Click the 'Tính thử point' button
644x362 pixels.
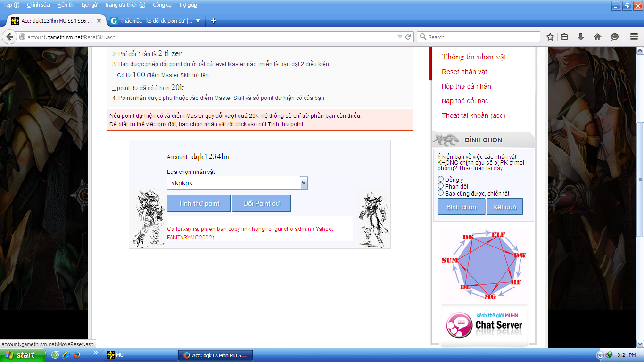[x=199, y=203]
